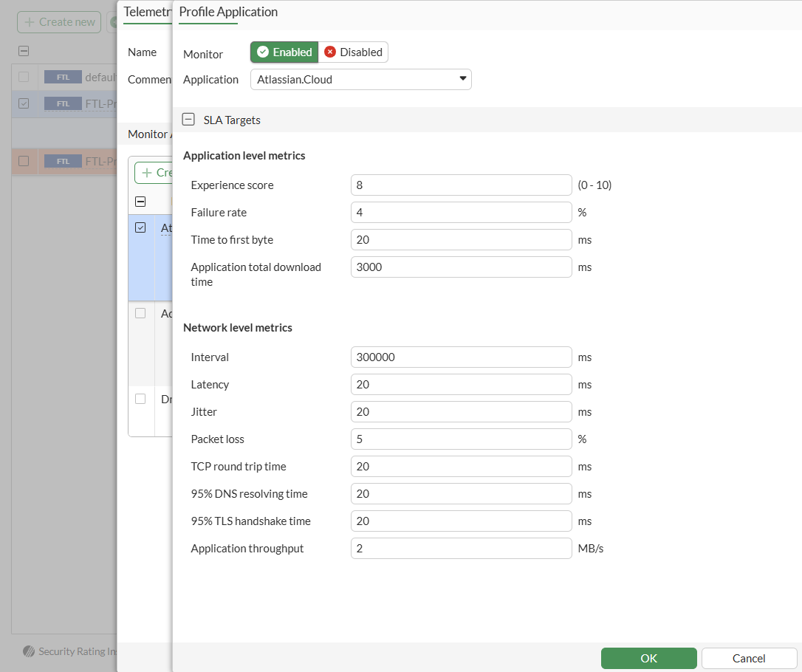The height and width of the screenshot is (672, 802).
Task: Check the second application row checkbox
Action: point(140,312)
